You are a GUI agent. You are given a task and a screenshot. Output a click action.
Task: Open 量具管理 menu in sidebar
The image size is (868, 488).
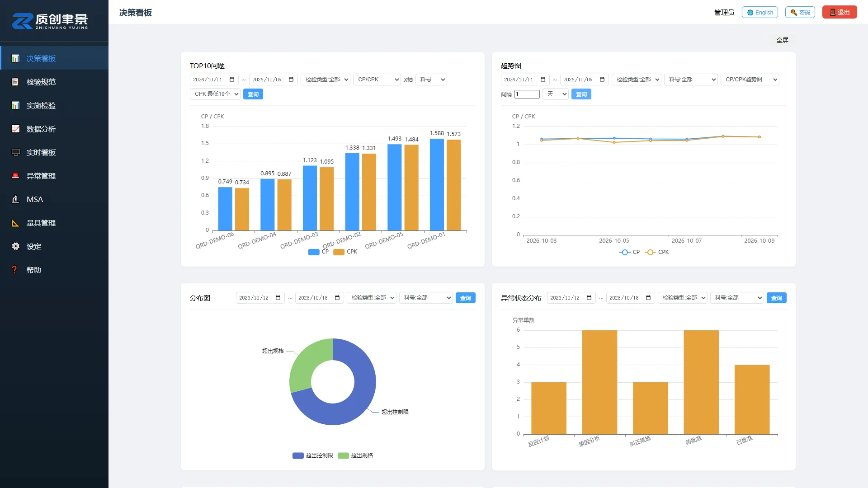(54, 223)
